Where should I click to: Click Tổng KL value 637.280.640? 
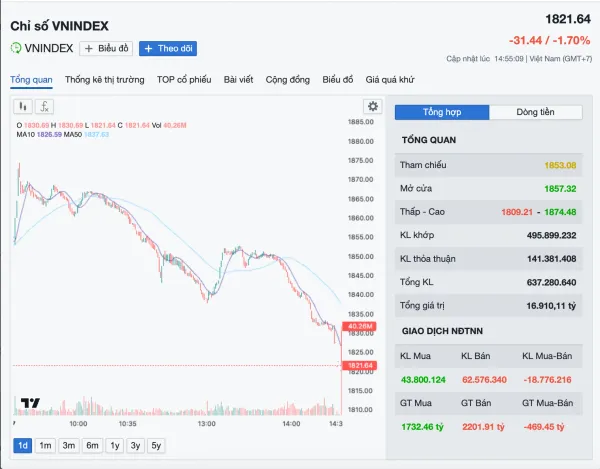point(551,282)
